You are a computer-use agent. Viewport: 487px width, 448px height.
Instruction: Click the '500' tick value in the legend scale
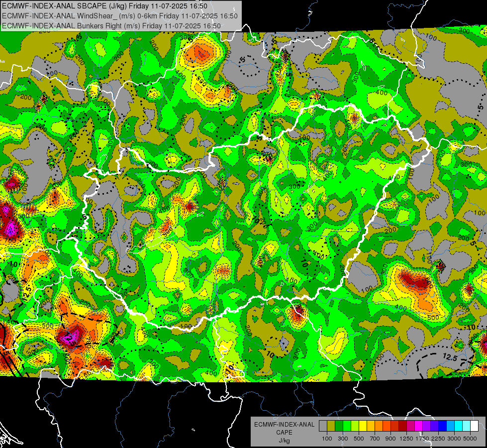(359, 439)
